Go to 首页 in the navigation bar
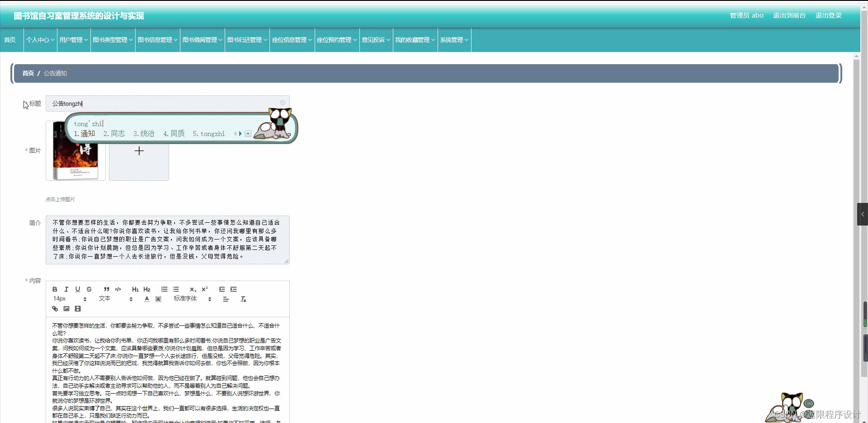 pyautogui.click(x=10, y=40)
